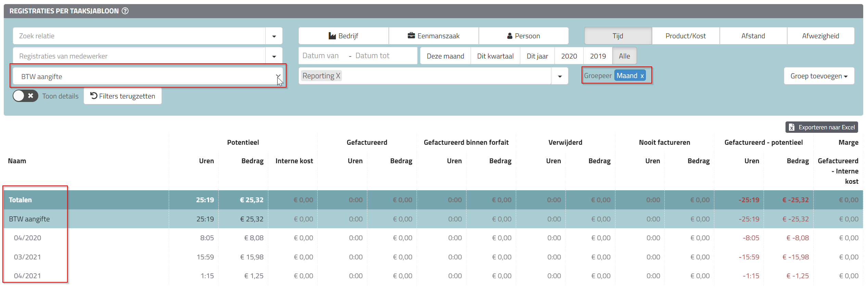Click the Datum van input field
The image size is (868, 297).
tap(321, 56)
